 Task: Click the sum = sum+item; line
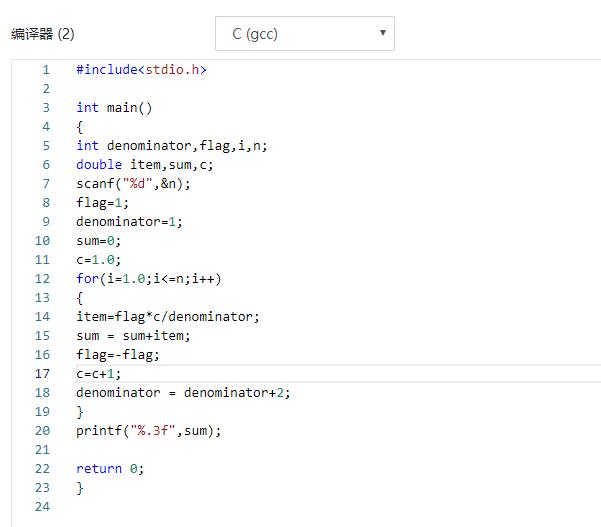coord(133,336)
